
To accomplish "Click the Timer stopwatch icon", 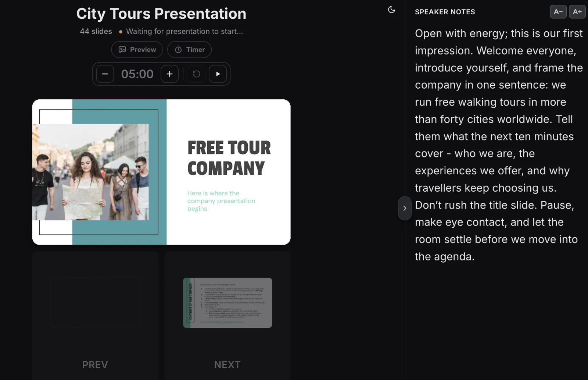I will [x=178, y=50].
